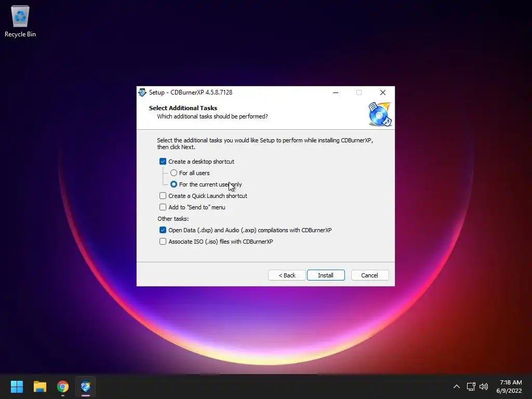Click the "Other tasks:" label

pyautogui.click(x=173, y=219)
